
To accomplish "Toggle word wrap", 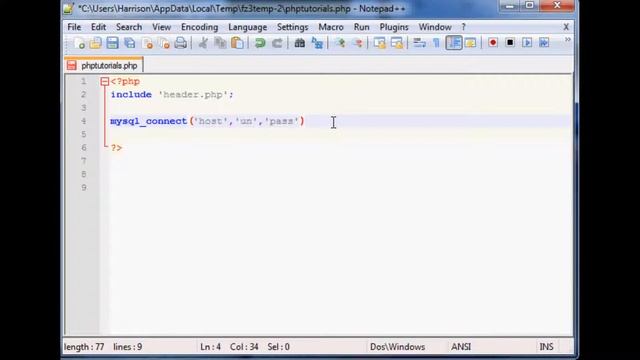I will [x=419, y=43].
